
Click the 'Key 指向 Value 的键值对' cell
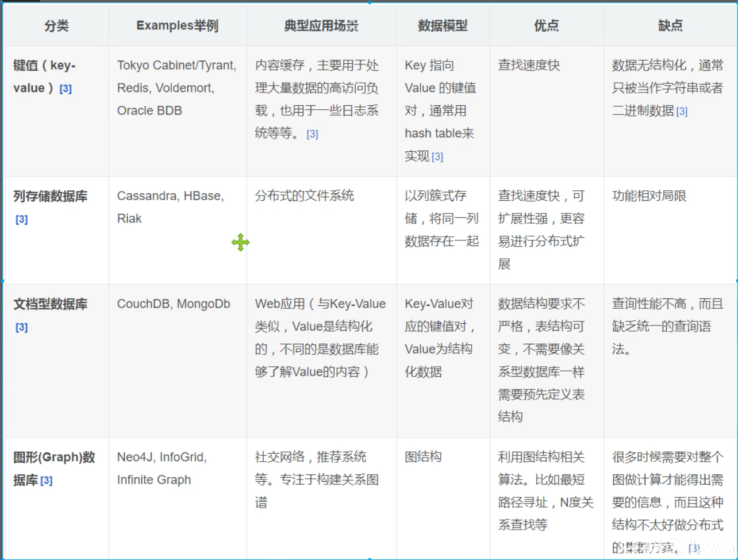(x=443, y=111)
